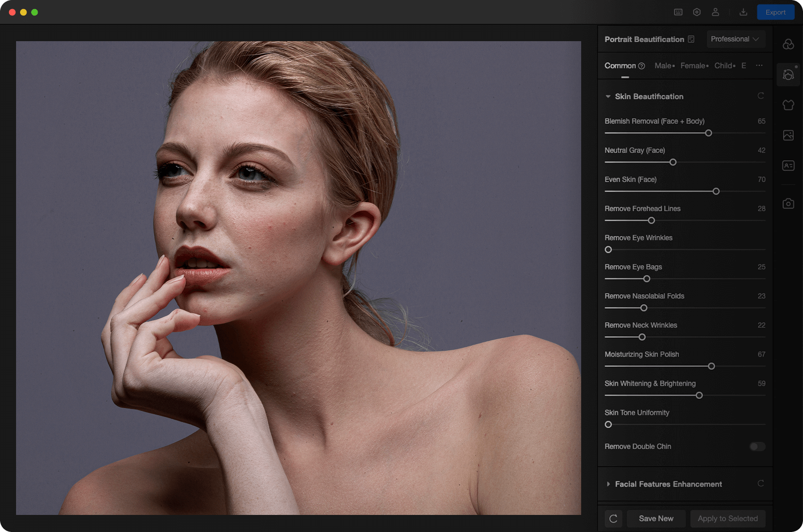
Task: Click the Save New button
Action: [656, 518]
